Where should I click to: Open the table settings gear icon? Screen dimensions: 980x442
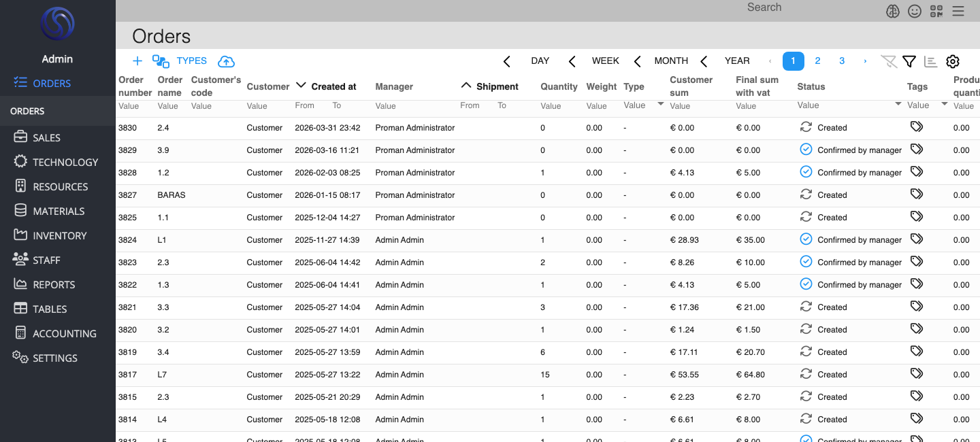[x=953, y=61]
